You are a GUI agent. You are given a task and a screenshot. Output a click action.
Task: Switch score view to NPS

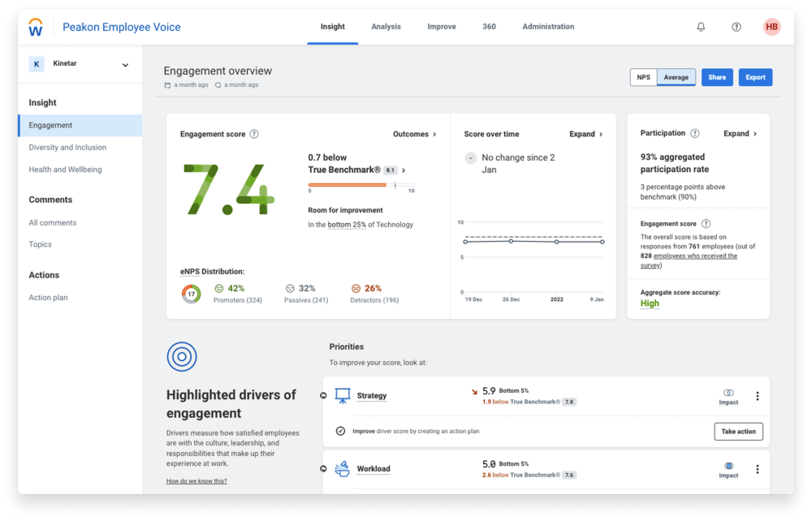coord(643,77)
